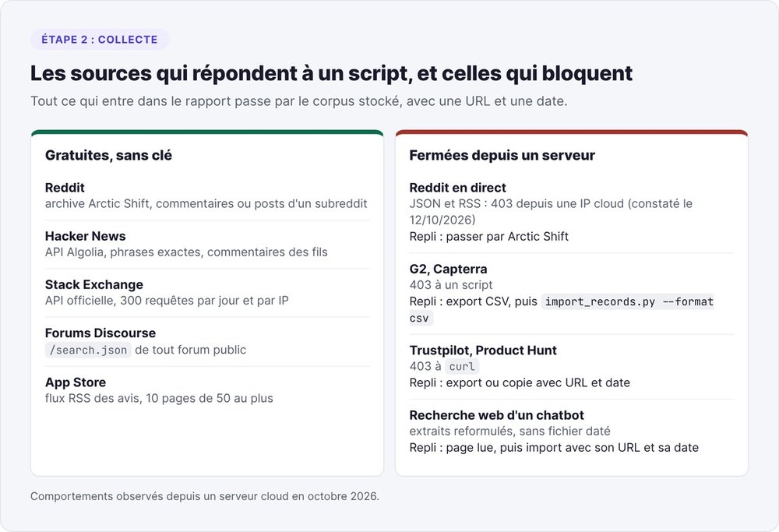
Task: Select the 'G2, Capterra' entry
Action: [448, 269]
